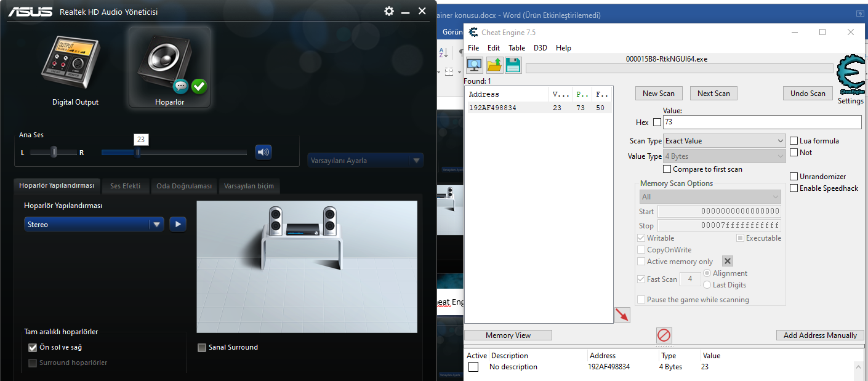Enable Unrandomizer checkbox
Viewport: 868px width, 381px height.
pyautogui.click(x=794, y=177)
